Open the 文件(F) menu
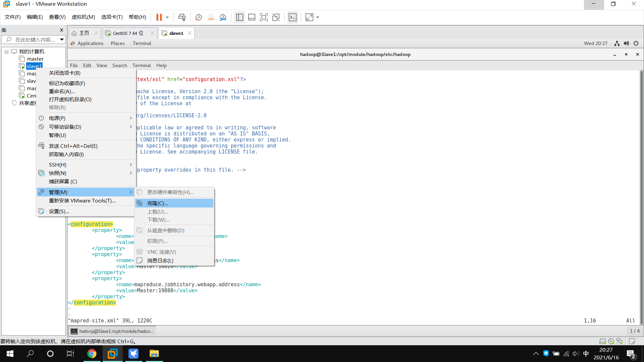This screenshot has width=644, height=362. tap(13, 17)
